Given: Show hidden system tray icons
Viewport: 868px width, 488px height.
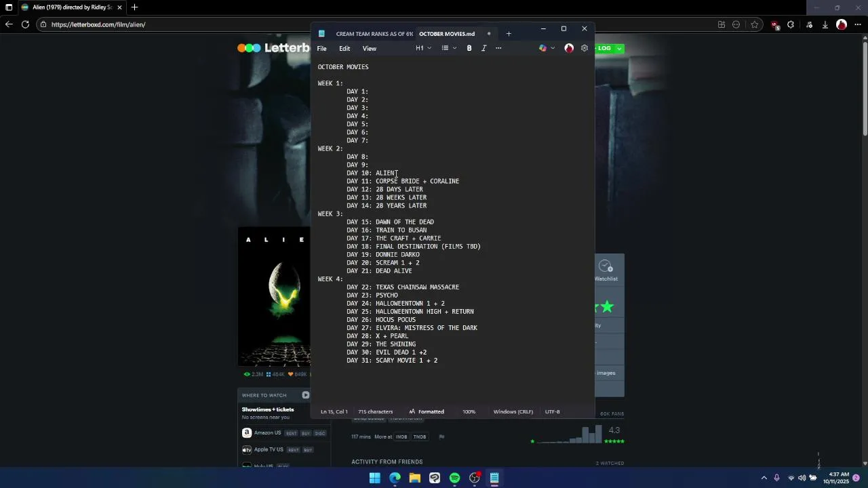Looking at the screenshot, I should [x=764, y=478].
